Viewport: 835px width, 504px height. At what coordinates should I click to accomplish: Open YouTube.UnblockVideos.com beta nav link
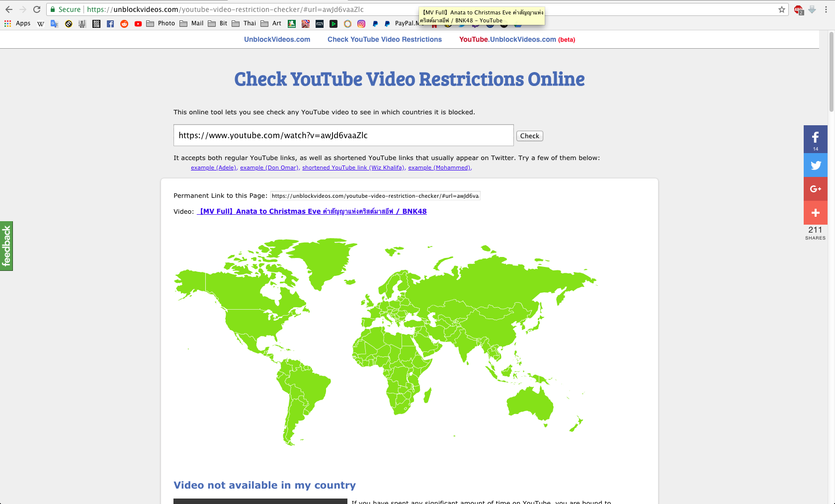tap(517, 39)
